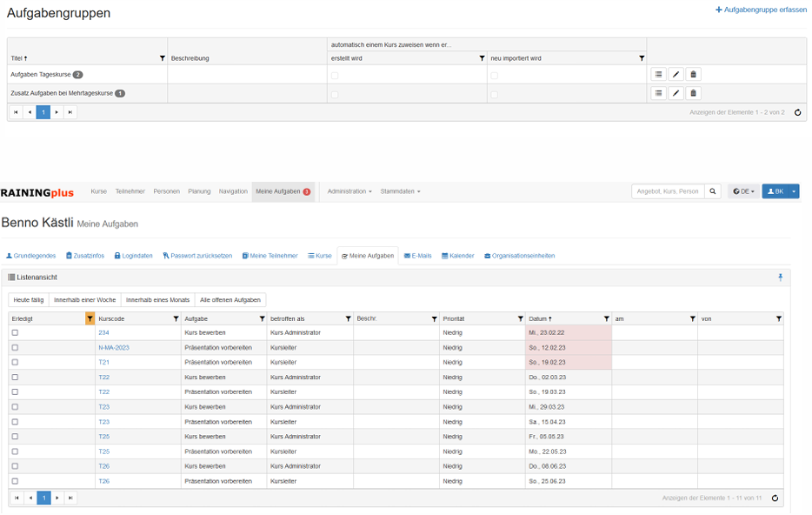
Task: Click the search magnifier icon button
Action: 713,191
